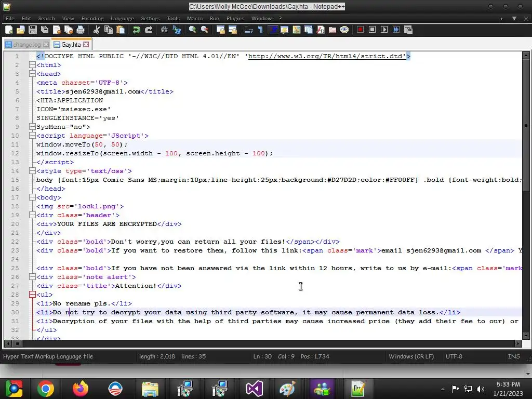The width and height of the screenshot is (532, 399).
Task: Open Google Chrome from the taskbar
Action: (46, 389)
